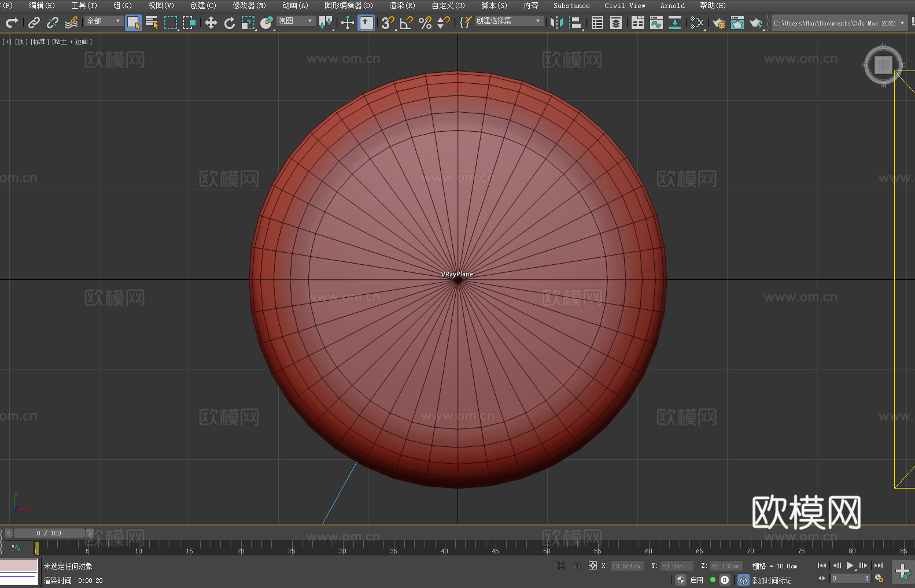915x588 pixels.
Task: Toggle the ribbon display
Action: point(638,23)
